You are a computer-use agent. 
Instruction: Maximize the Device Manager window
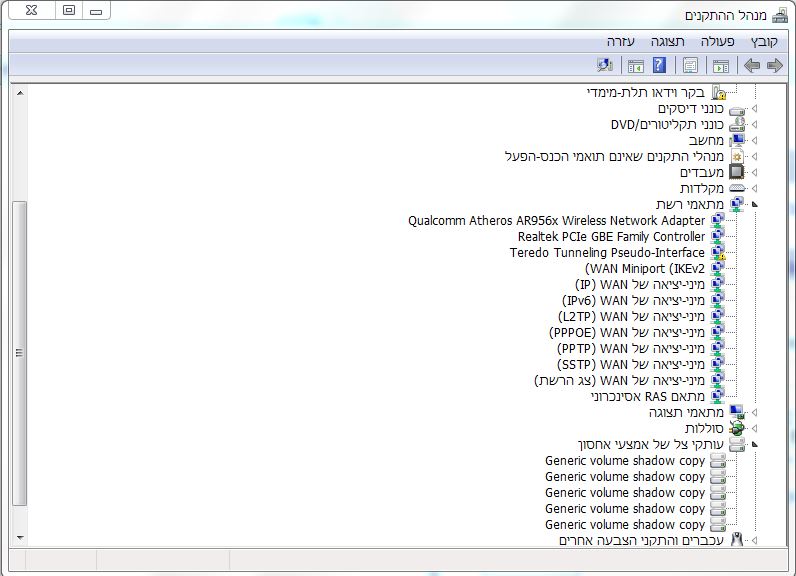point(69,11)
